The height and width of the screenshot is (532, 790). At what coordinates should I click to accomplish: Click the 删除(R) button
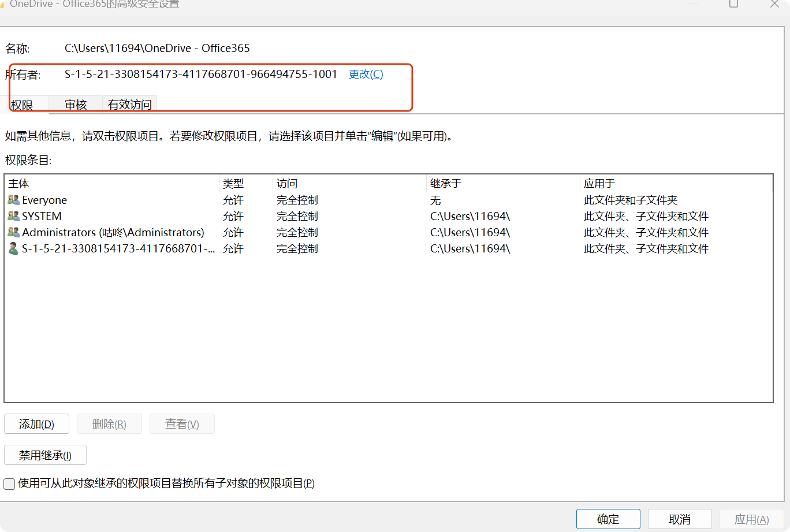[x=109, y=424]
